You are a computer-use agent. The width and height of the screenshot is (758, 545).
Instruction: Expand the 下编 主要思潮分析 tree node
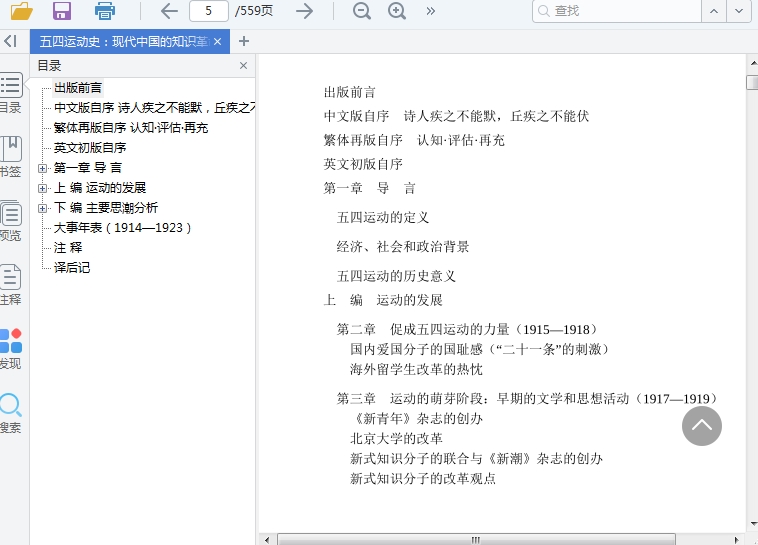point(43,208)
